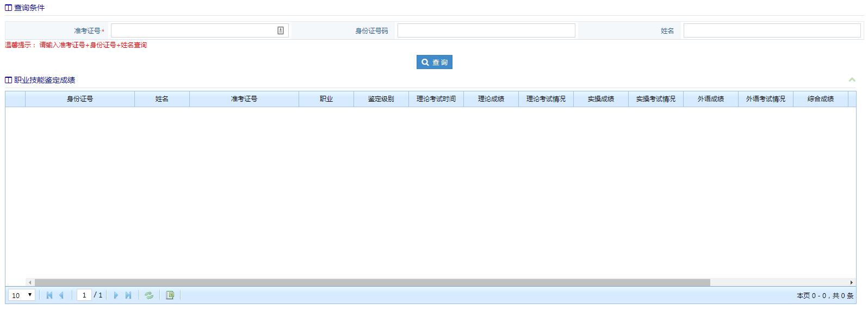Click the 鉴定级别 column header
This screenshot has width=868, height=316.
[381, 99]
